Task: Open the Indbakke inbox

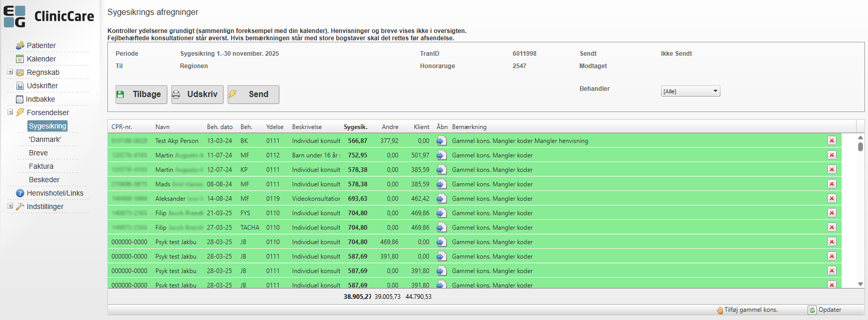Action: point(40,99)
